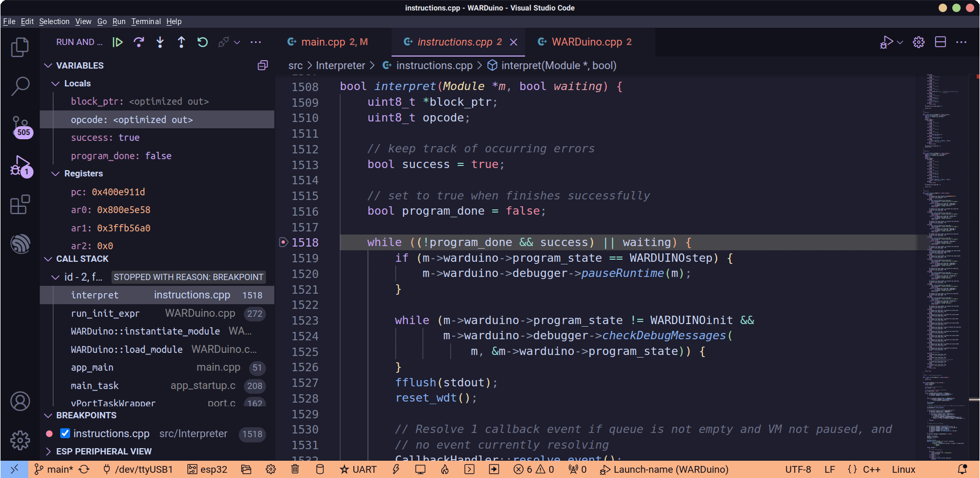Click the disconnect debugger icon

[x=224, y=42]
